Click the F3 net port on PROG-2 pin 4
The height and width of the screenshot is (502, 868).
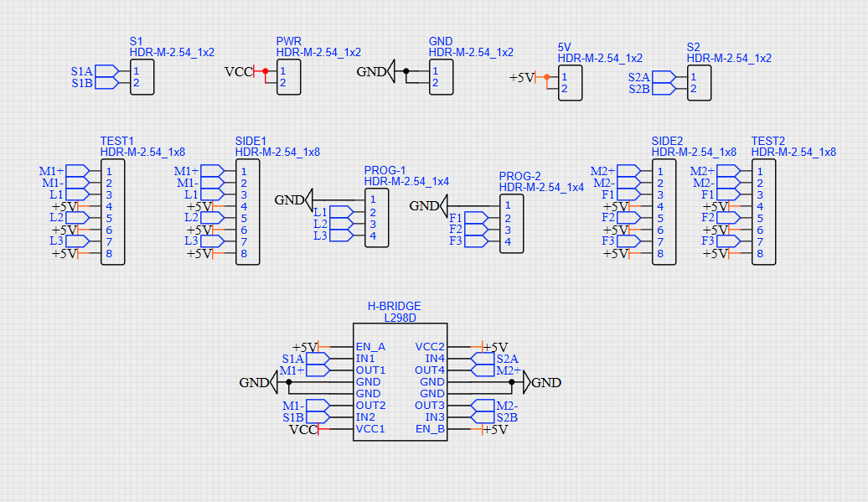[468, 241]
